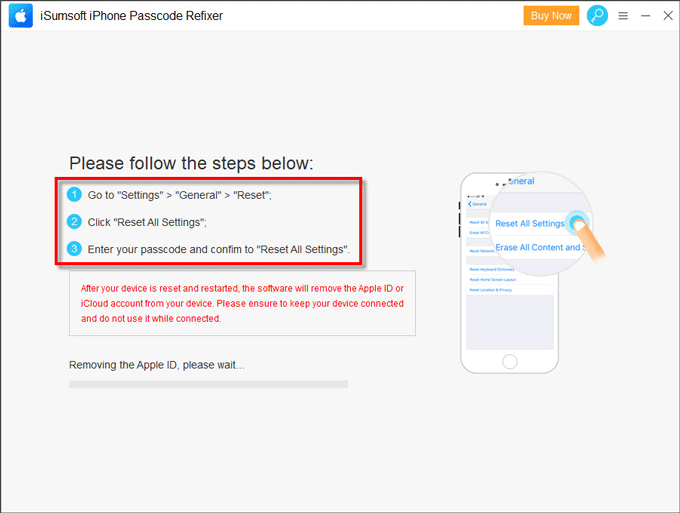Click the 'Please follow the steps below' heading

(x=191, y=163)
